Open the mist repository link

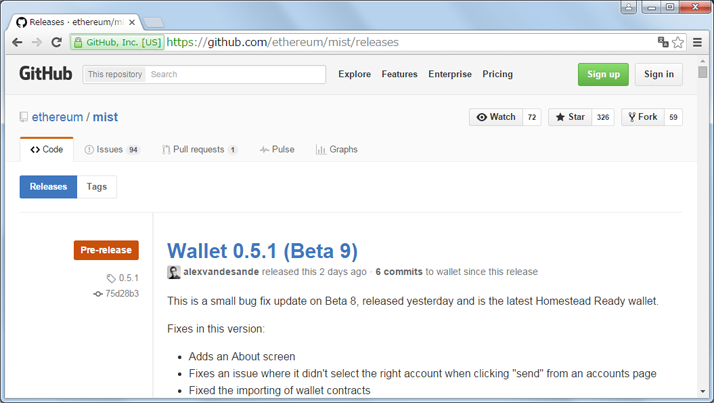[x=105, y=117]
